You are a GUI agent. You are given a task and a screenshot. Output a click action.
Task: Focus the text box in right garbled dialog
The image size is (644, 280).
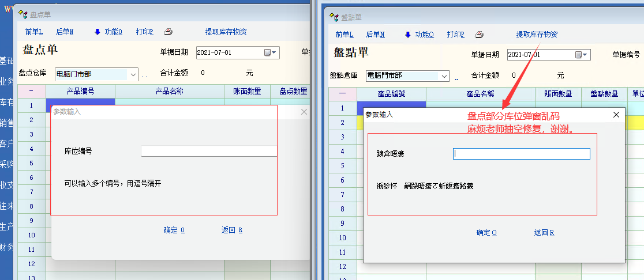pyautogui.click(x=521, y=154)
